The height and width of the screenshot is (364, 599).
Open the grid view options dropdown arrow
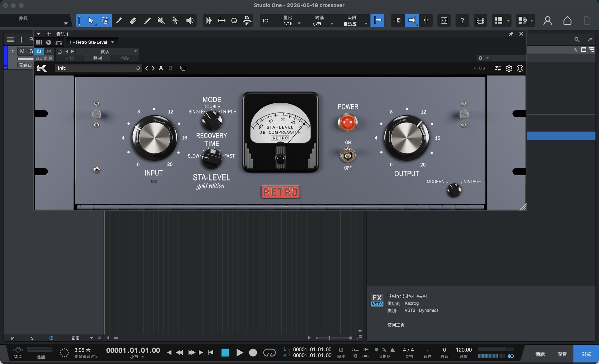508,21
